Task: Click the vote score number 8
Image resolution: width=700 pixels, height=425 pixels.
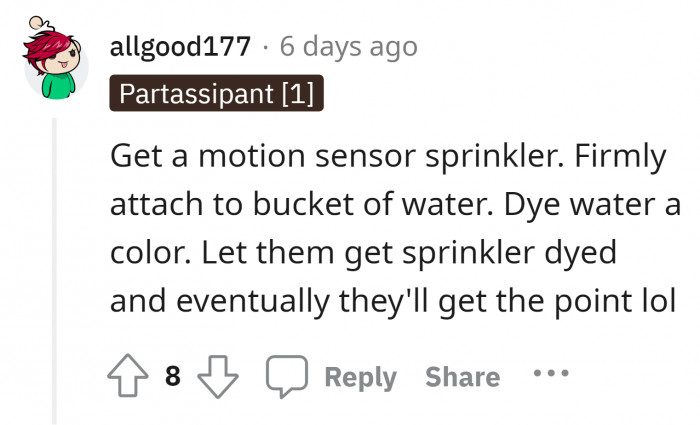Action: [172, 377]
